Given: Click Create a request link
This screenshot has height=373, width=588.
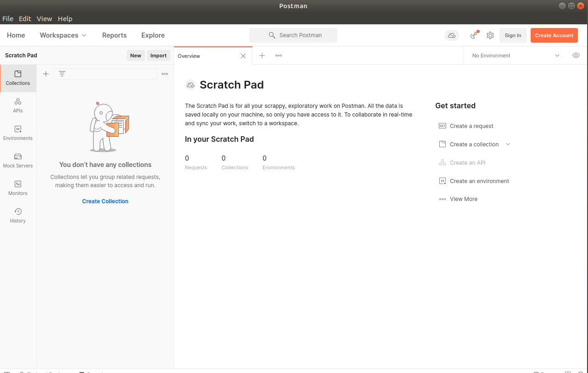Looking at the screenshot, I should tap(471, 126).
